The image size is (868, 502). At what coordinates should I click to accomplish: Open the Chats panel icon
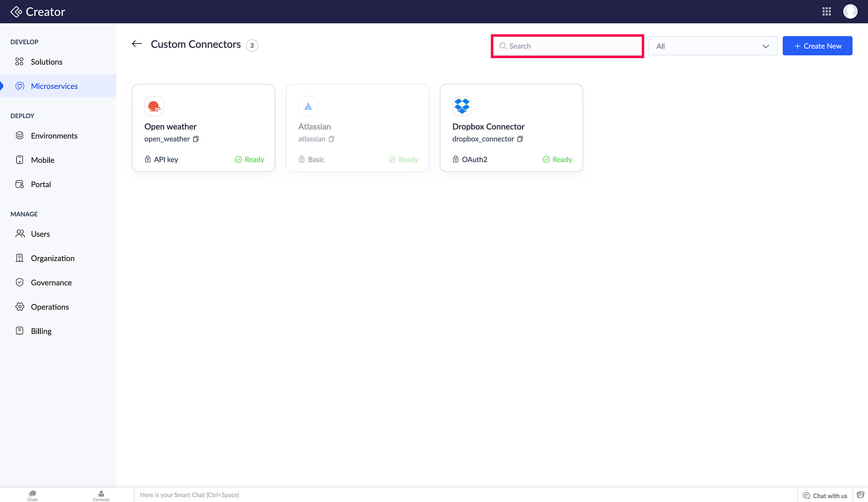tap(33, 495)
